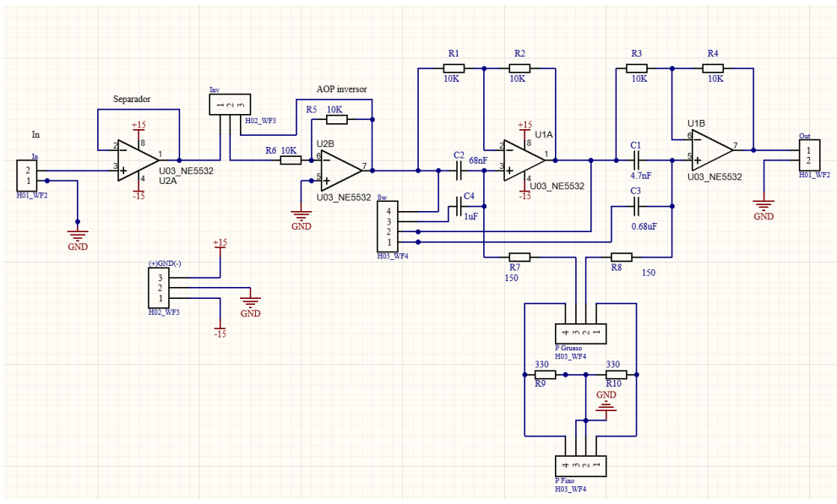Click the 'U03_NE5532' text under U2B
This screenshot has width=837, height=504.
tap(344, 198)
